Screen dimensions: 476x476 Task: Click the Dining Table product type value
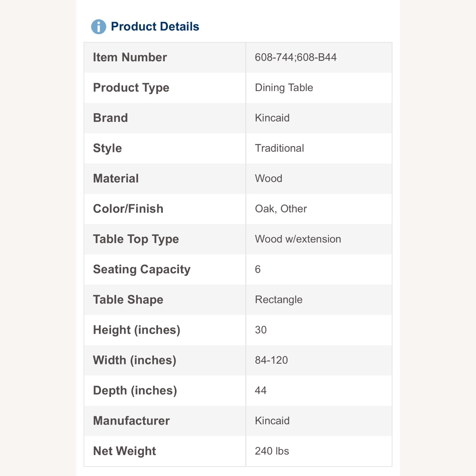coord(284,88)
